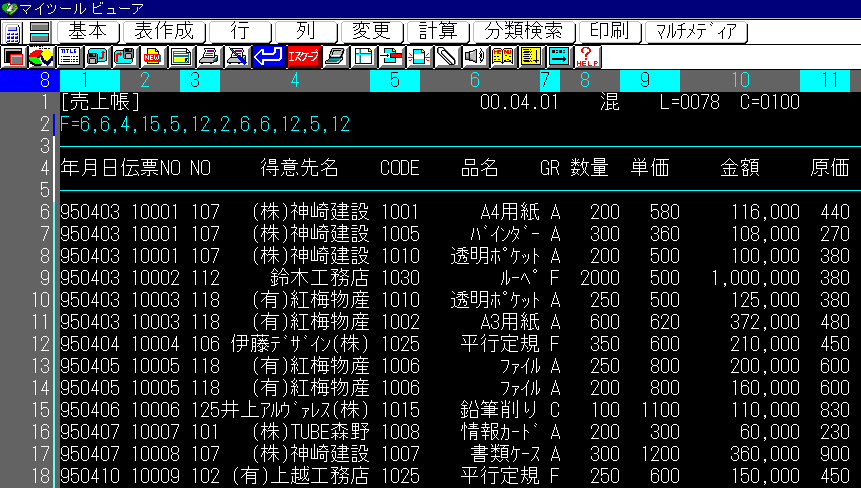Click the [売上帳] title text

(x=101, y=102)
